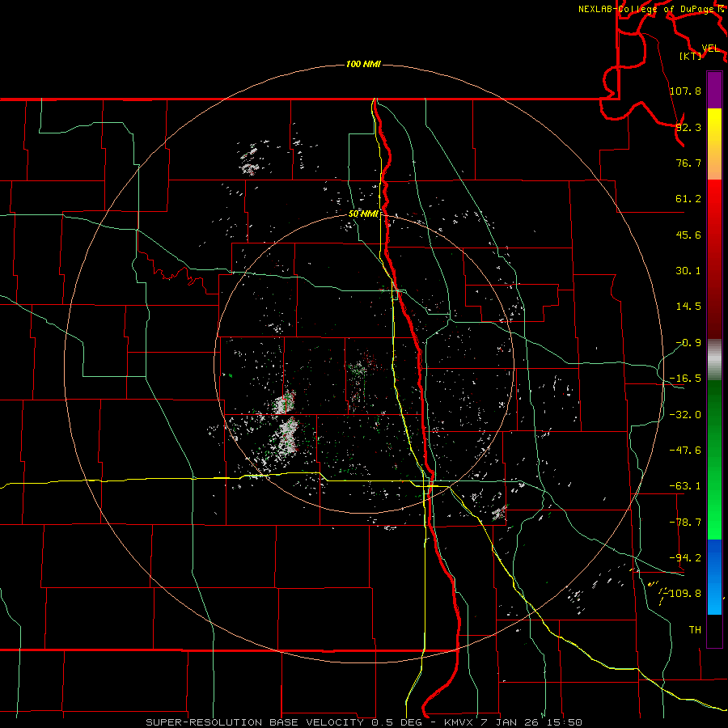Click the -94.2 value on velocity scale
This screenshot has width=728, height=728.
[x=685, y=558]
